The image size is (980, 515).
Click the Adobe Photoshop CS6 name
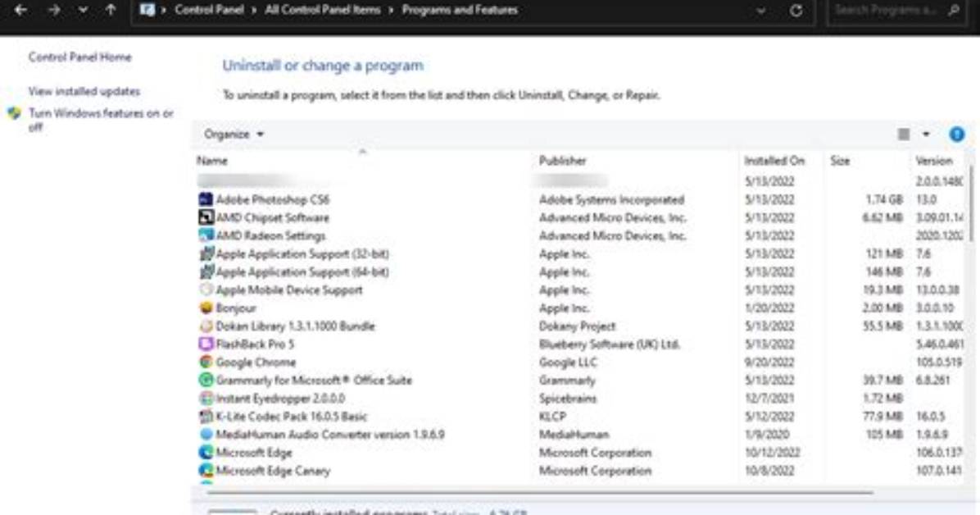tap(273, 200)
